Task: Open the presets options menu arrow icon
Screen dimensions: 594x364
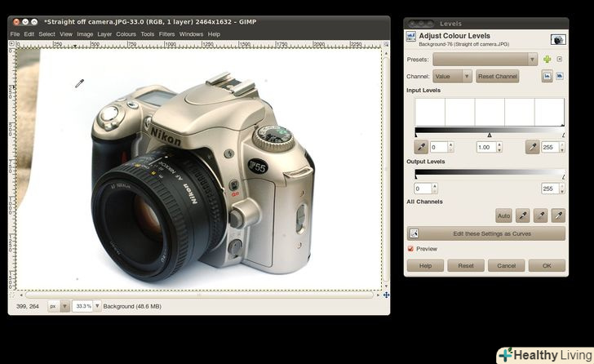Action: click(x=560, y=60)
